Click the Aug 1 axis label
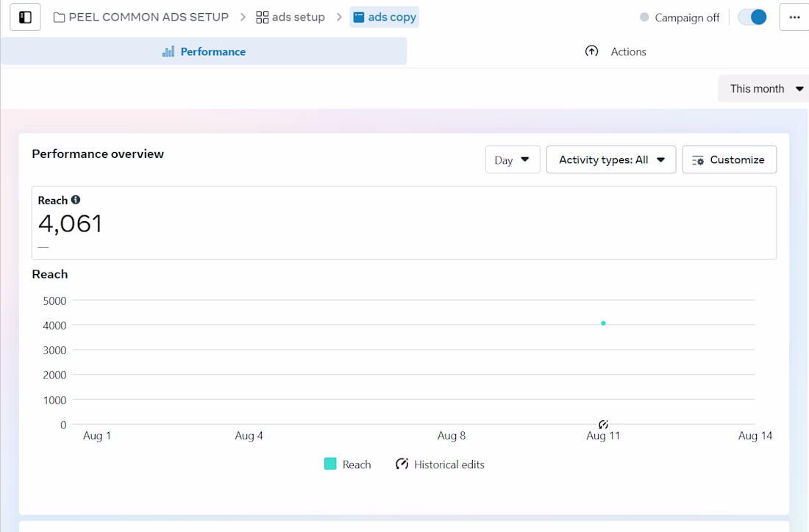The height and width of the screenshot is (532, 809). click(97, 436)
